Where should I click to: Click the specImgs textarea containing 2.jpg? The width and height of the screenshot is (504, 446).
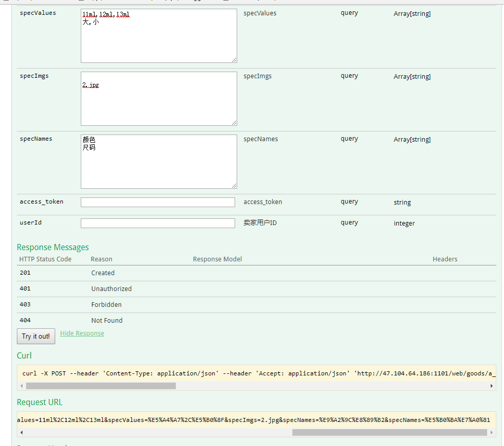pyautogui.click(x=158, y=98)
